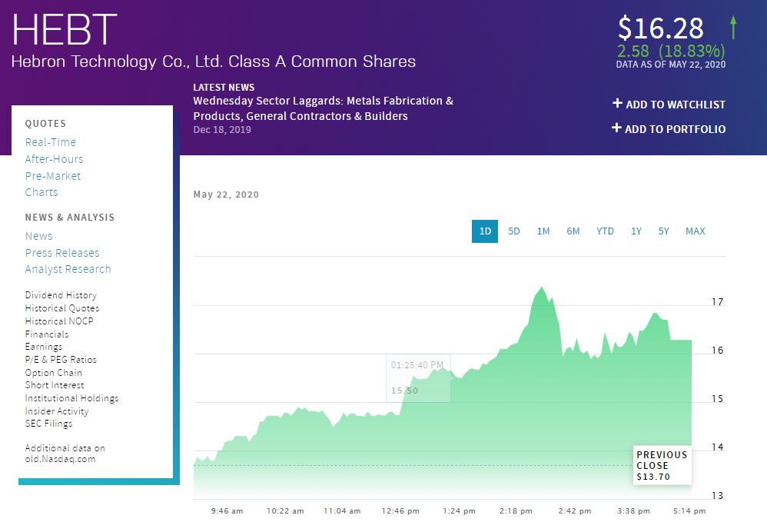Image resolution: width=767 pixels, height=532 pixels.
Task: Open the Short Interest link
Action: coord(55,386)
